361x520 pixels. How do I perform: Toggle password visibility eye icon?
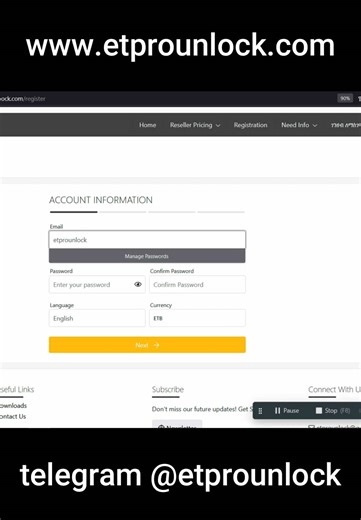click(x=138, y=284)
